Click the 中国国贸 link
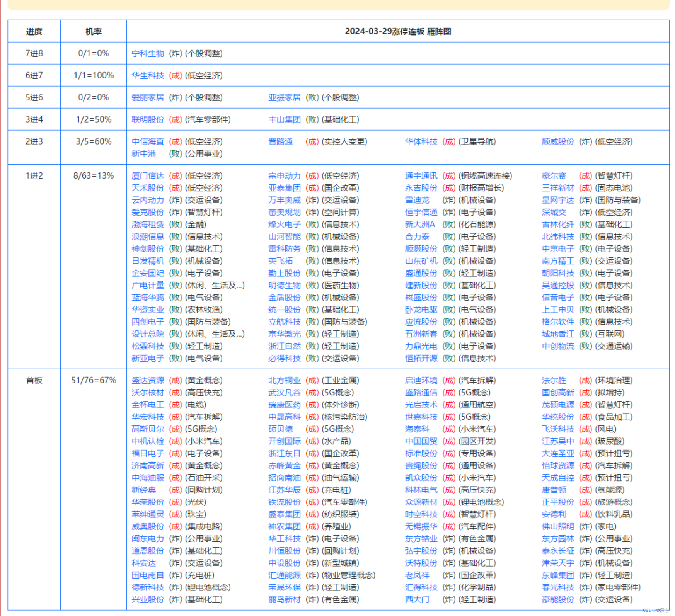The image size is (675, 616). tap(421, 441)
